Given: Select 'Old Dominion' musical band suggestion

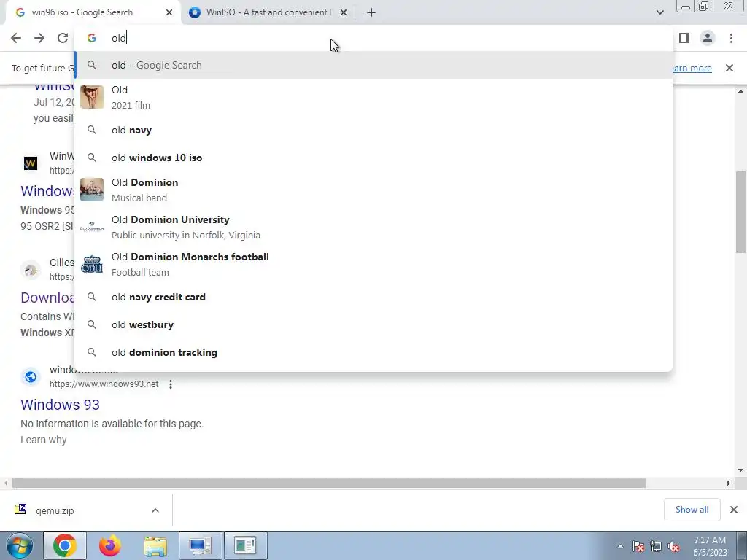Looking at the screenshot, I should tap(373, 190).
